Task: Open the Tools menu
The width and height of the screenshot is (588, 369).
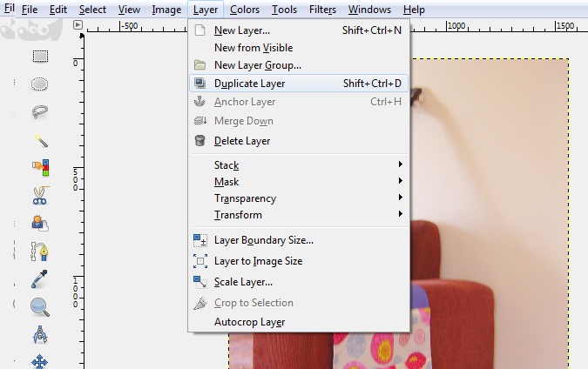Action: (284, 10)
